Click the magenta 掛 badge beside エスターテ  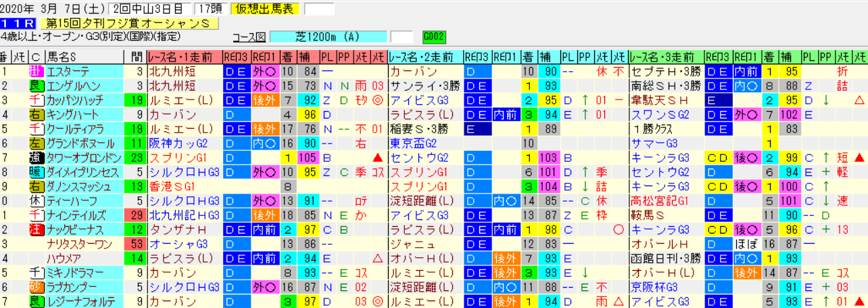click(x=36, y=70)
